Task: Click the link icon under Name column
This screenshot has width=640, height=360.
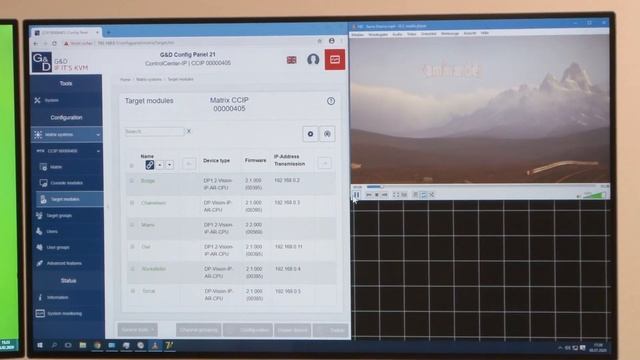Action: tap(149, 165)
